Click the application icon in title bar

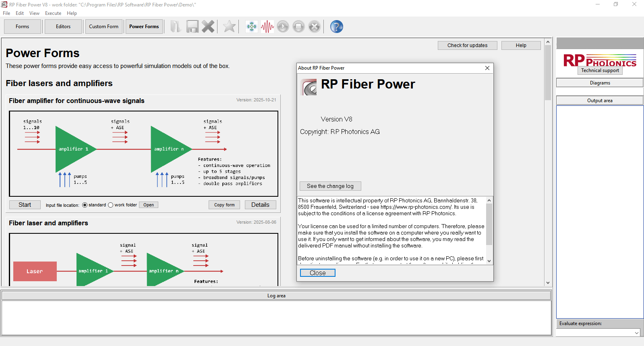4,4
